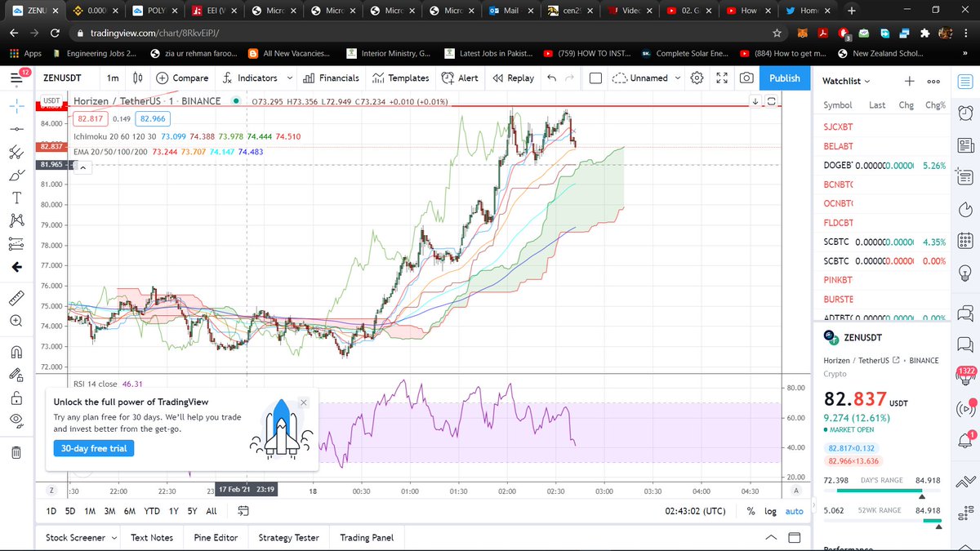This screenshot has width=980, height=551.
Task: Set the chart range to 3M
Action: pyautogui.click(x=109, y=511)
